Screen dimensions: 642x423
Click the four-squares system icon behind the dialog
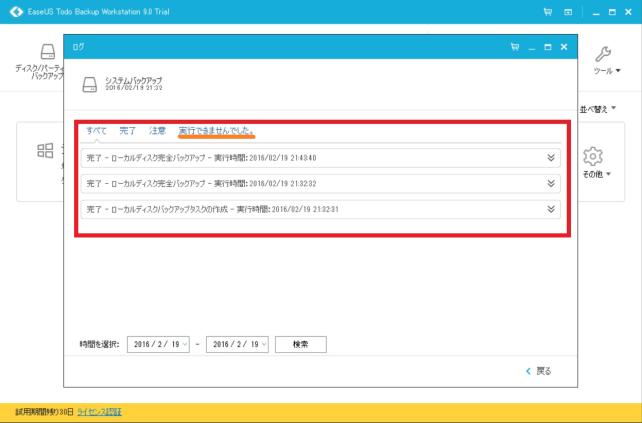(x=45, y=151)
